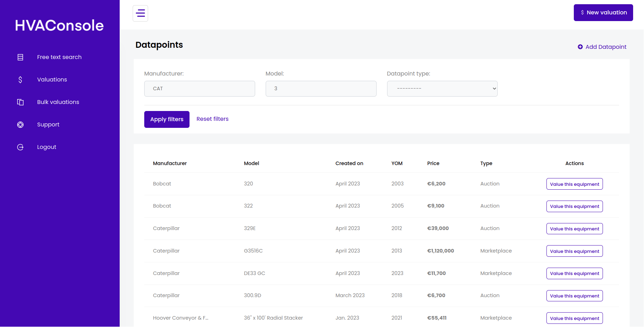This screenshot has width=644, height=327.
Task: Focus the Manufacturer filter field
Action: click(199, 89)
